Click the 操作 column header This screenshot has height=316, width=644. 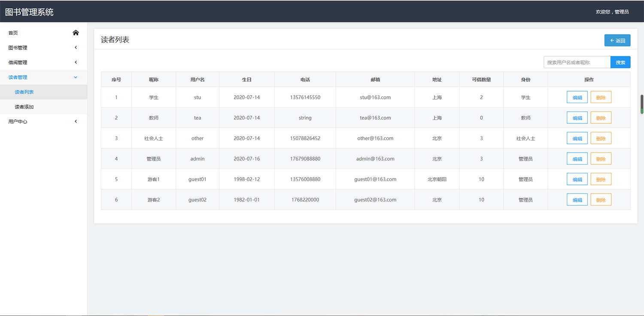(589, 80)
